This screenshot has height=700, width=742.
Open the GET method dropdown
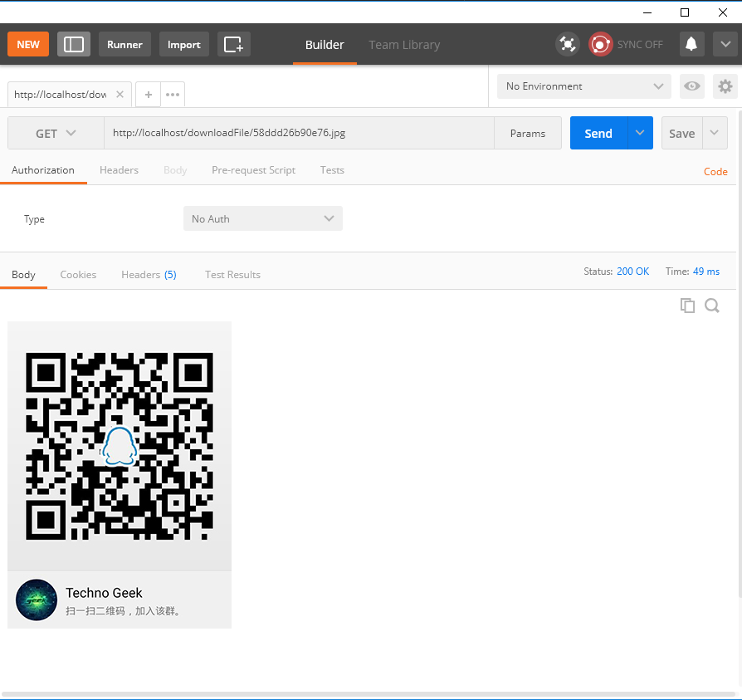pyautogui.click(x=56, y=133)
